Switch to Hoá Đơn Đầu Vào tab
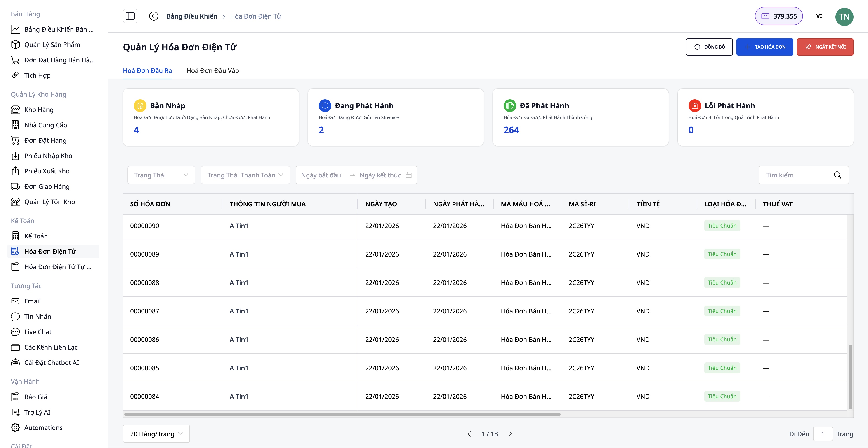 point(212,71)
